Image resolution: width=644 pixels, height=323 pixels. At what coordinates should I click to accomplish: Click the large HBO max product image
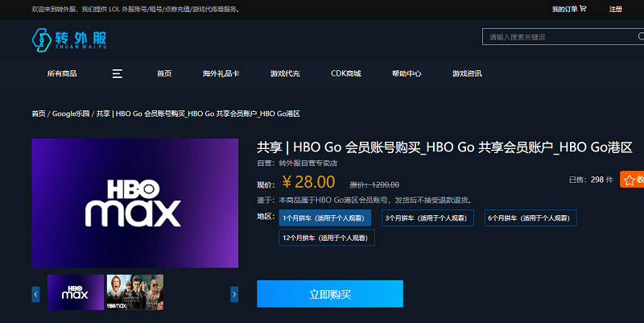point(135,203)
